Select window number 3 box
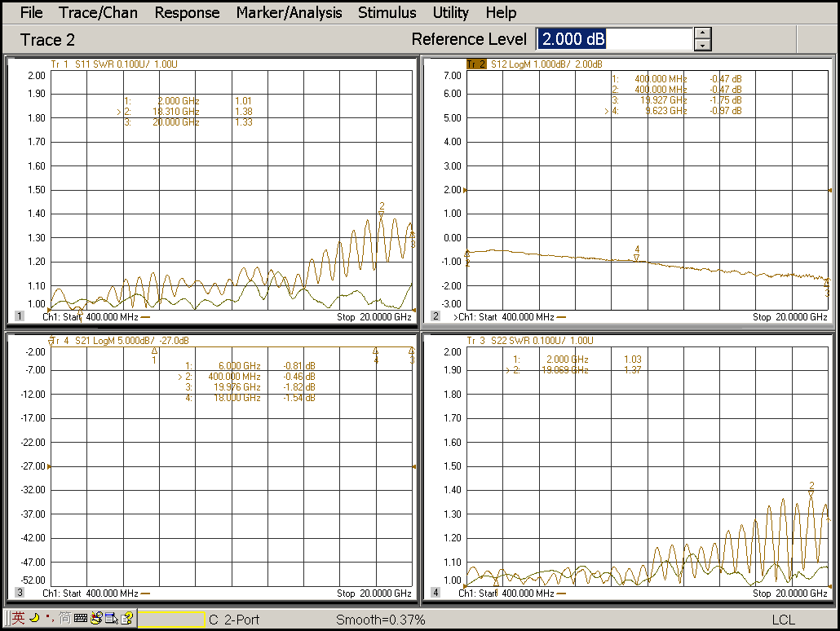Screen dimensions: 840x631 click(20, 593)
